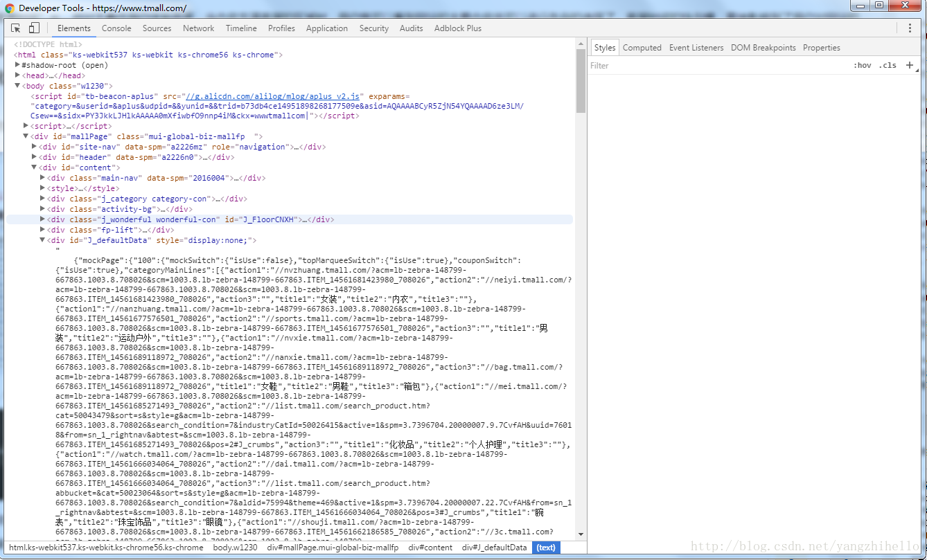The height and width of the screenshot is (560, 927).
Task: Add new style rule plus icon
Action: [910, 65]
